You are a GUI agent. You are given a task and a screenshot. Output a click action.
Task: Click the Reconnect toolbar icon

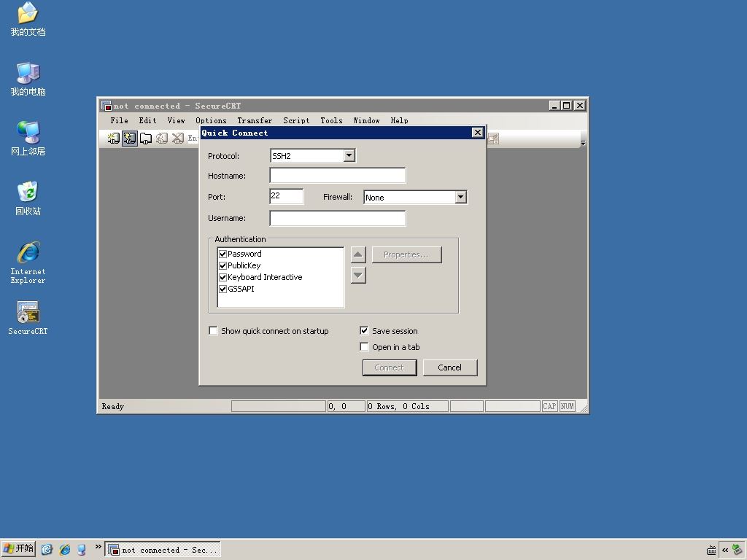pyautogui.click(x=162, y=139)
